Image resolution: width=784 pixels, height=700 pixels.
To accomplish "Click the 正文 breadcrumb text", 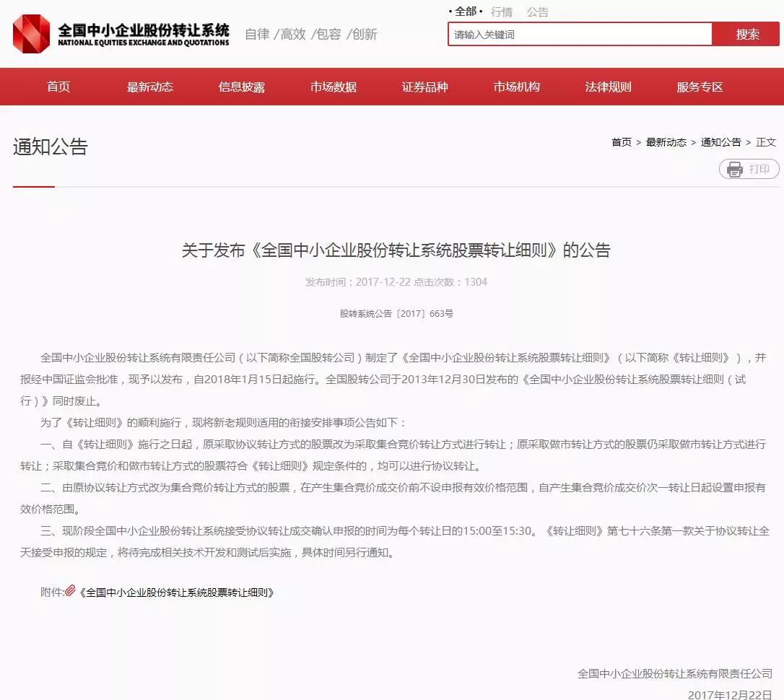I will coord(766,142).
